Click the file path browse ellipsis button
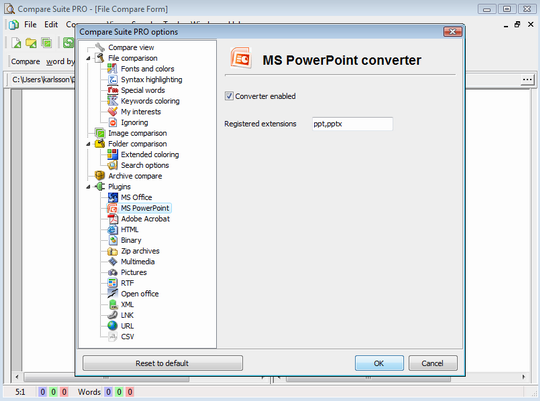 527,80
